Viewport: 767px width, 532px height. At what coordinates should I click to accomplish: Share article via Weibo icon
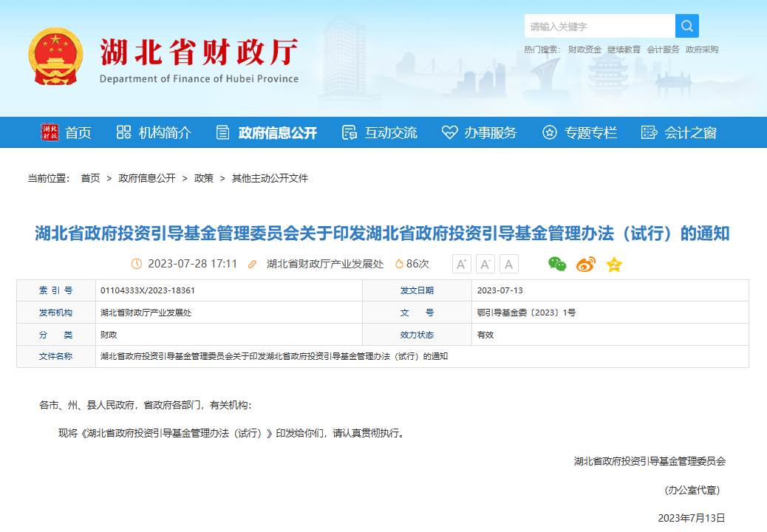tap(585, 264)
